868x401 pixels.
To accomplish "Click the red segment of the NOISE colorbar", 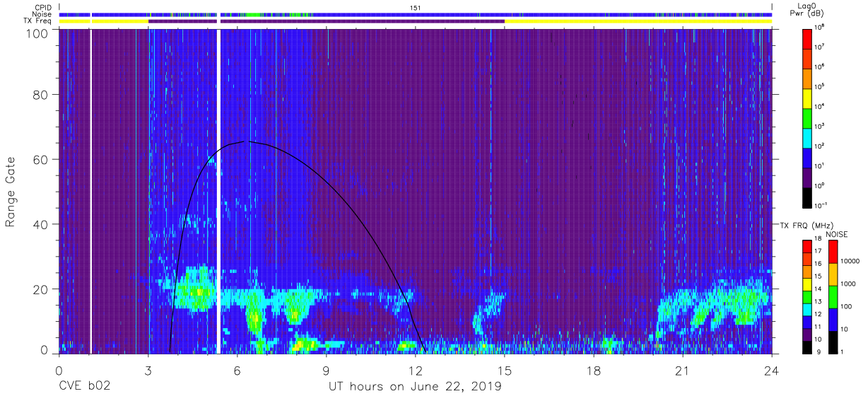I will pyautogui.click(x=833, y=251).
